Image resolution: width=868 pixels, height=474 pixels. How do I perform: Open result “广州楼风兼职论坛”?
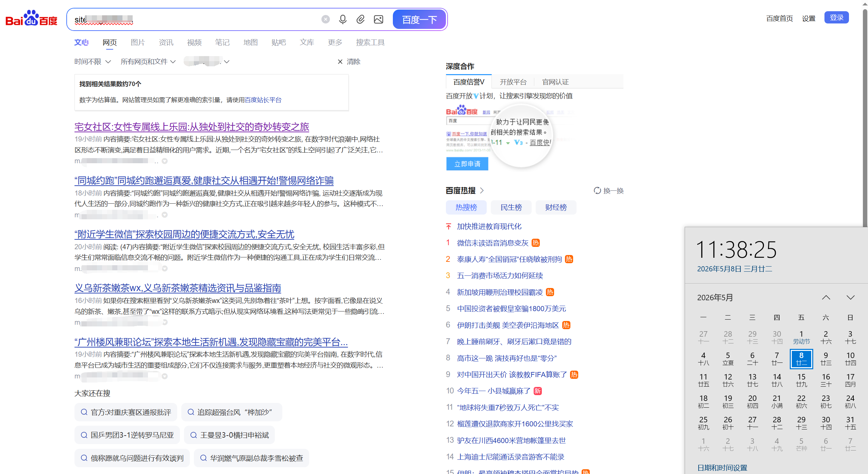pyautogui.click(x=211, y=342)
